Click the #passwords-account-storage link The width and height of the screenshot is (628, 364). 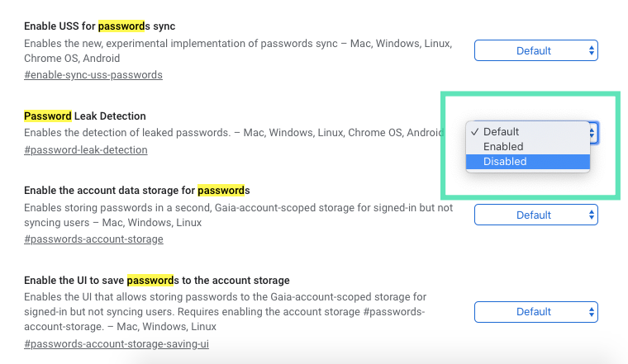(93, 239)
